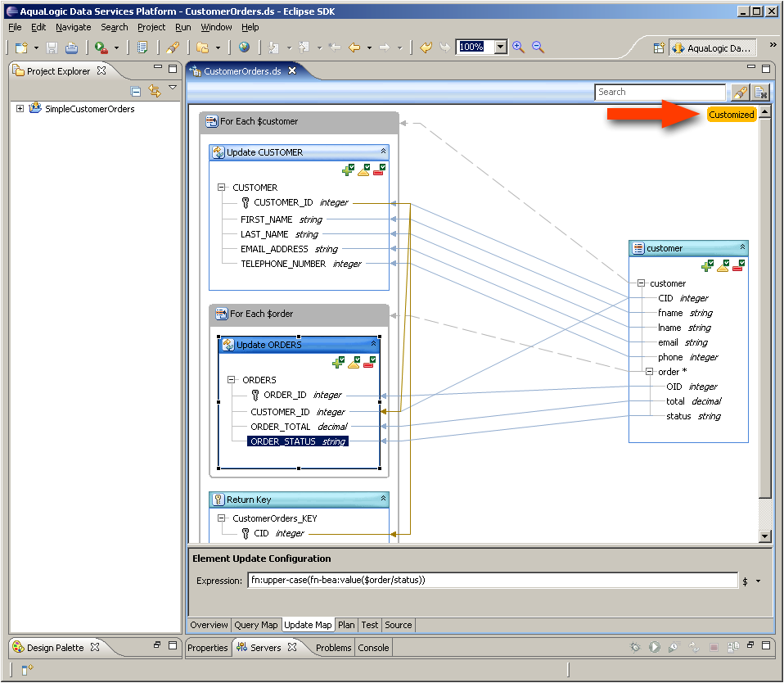Click the editor scroll down arrow
The height and width of the screenshot is (683, 784).
click(x=765, y=536)
